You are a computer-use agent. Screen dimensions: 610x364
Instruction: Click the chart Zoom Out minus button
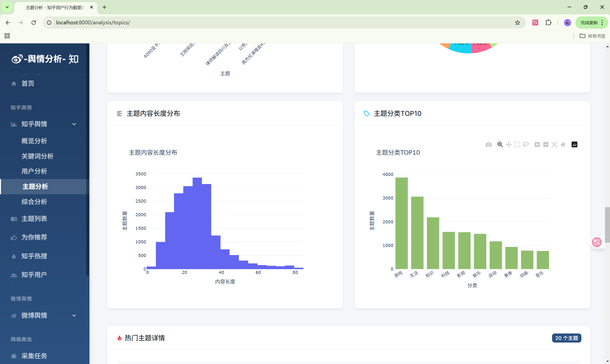click(x=546, y=144)
